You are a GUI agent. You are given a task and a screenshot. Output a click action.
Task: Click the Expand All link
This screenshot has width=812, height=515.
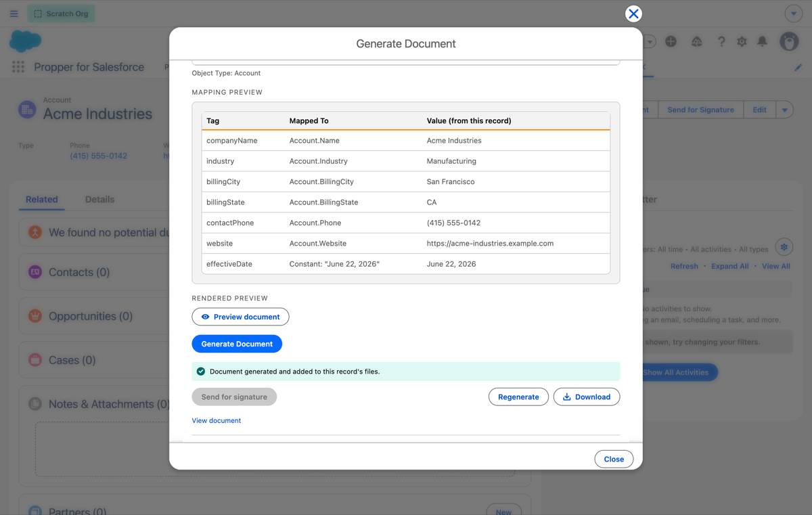point(729,266)
